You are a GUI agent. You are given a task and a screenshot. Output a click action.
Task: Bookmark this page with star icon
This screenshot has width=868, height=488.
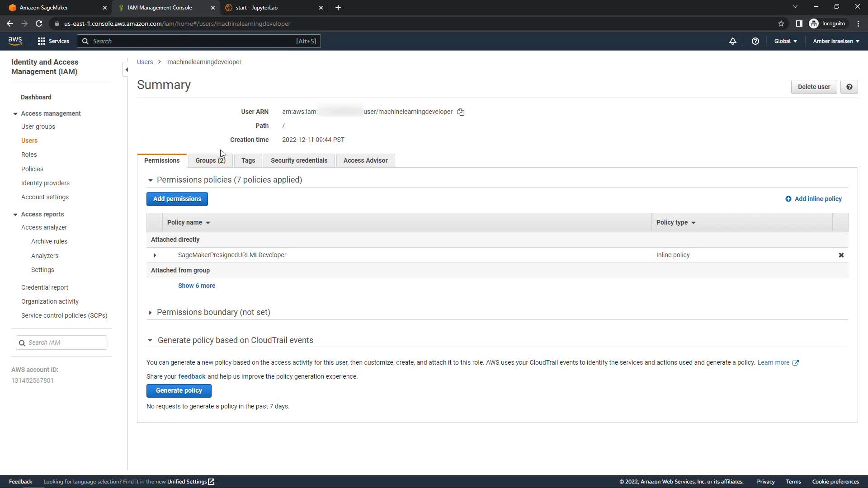tap(781, 23)
